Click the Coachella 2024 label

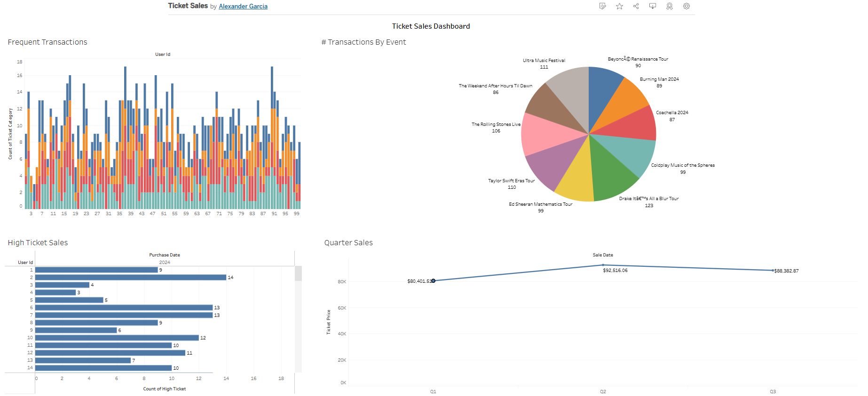672,113
